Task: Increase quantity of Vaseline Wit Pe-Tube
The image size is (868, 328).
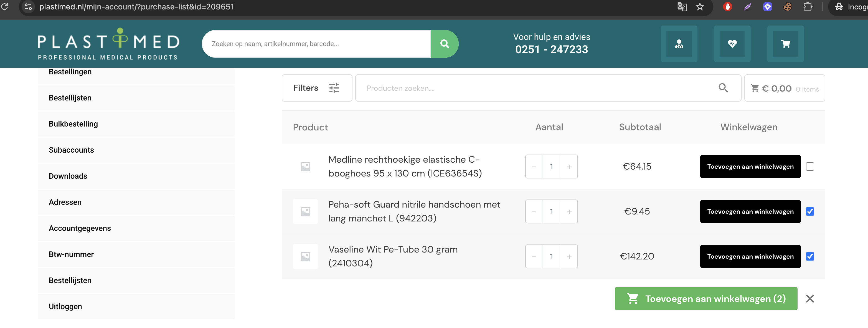Action: (x=569, y=256)
